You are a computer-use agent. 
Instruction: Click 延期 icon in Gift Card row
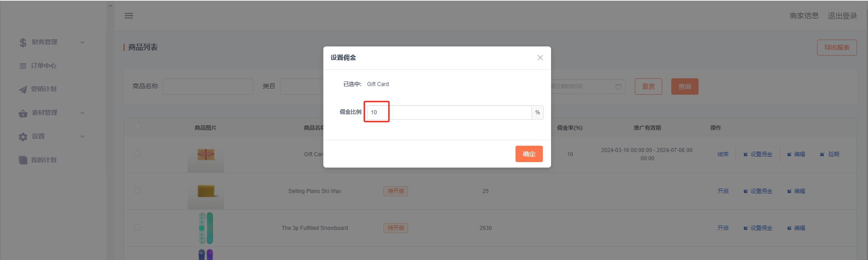tap(822, 154)
